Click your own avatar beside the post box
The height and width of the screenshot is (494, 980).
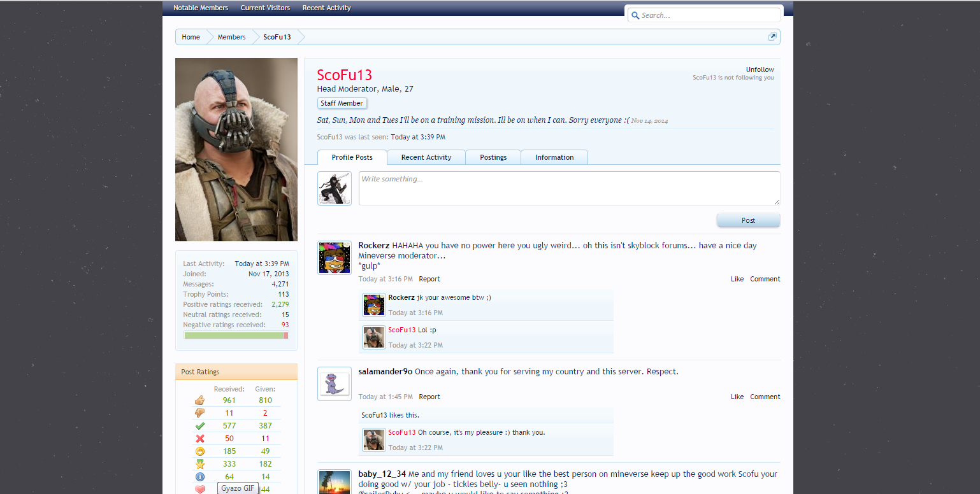pyautogui.click(x=335, y=188)
